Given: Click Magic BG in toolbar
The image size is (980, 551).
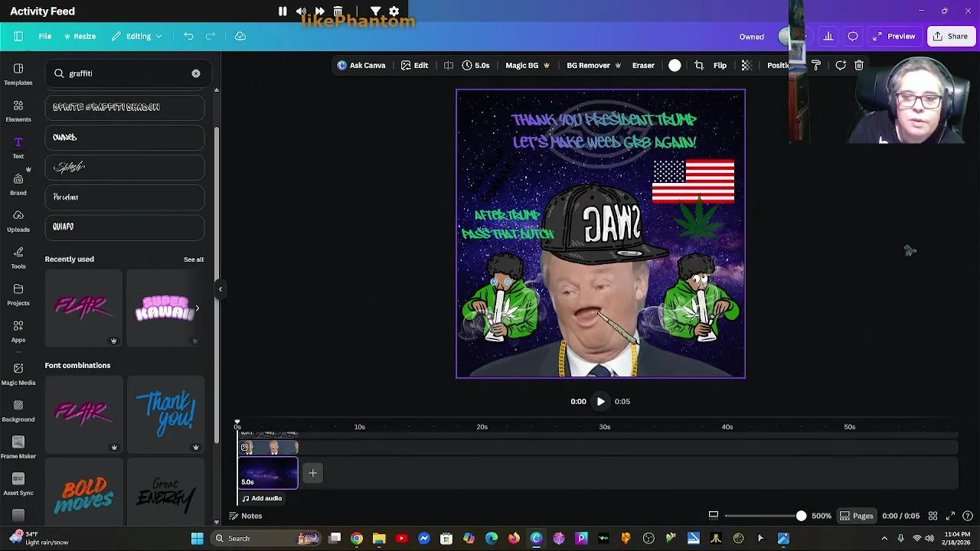Looking at the screenshot, I should click(528, 66).
